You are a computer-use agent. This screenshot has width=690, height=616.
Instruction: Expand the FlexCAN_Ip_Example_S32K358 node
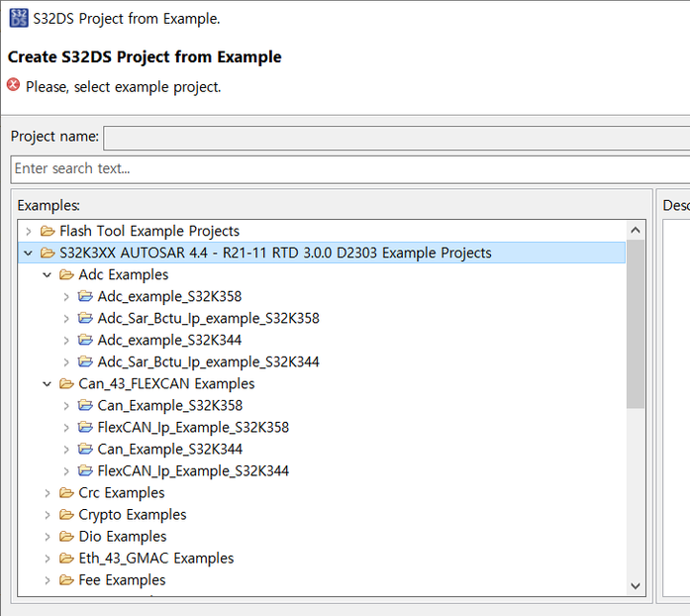point(66,428)
